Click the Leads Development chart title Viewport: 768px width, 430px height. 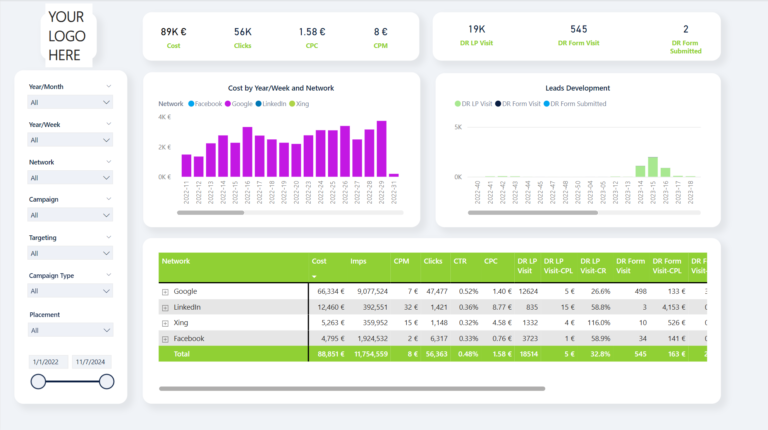click(577, 88)
